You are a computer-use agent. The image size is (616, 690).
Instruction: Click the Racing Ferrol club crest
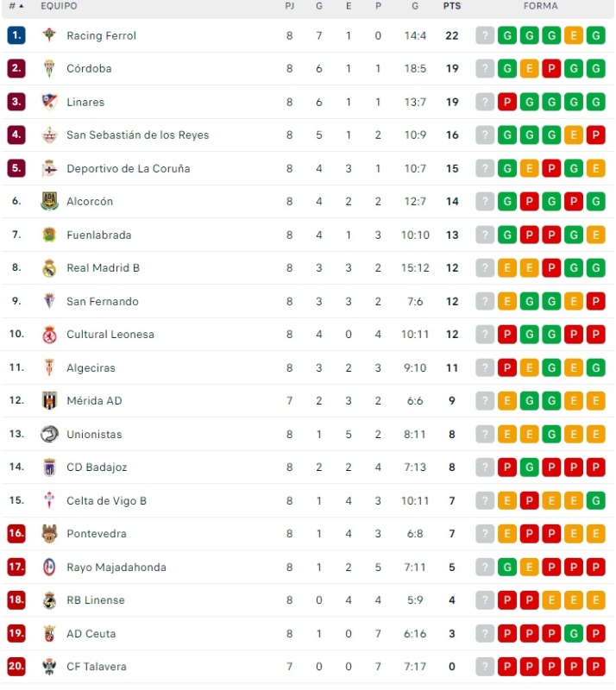coord(49,35)
